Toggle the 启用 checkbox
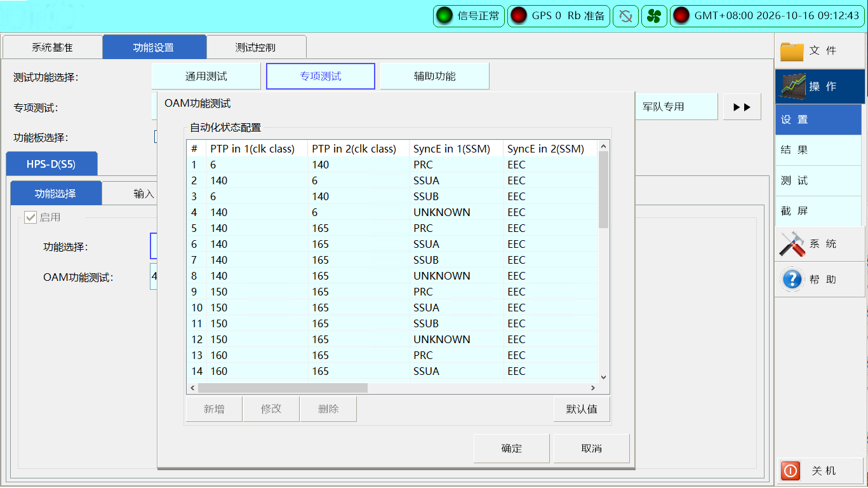The height and width of the screenshot is (488, 868). click(x=30, y=217)
